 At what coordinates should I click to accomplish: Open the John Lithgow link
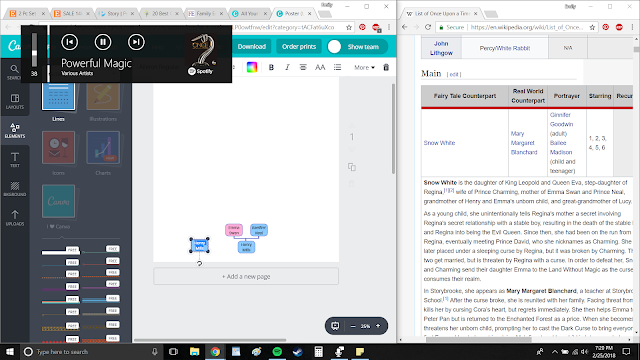tap(441, 48)
